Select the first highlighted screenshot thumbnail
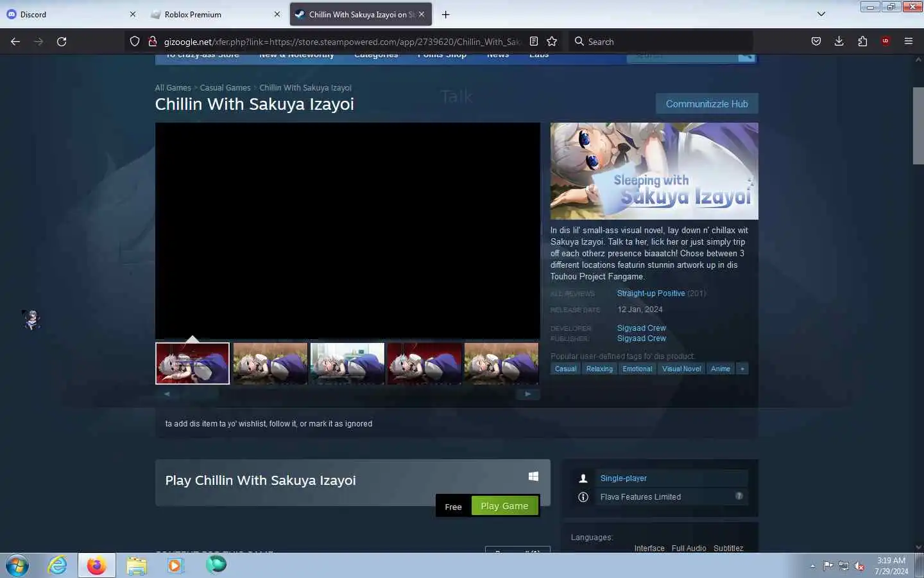This screenshot has height=578, width=924. [x=193, y=363]
